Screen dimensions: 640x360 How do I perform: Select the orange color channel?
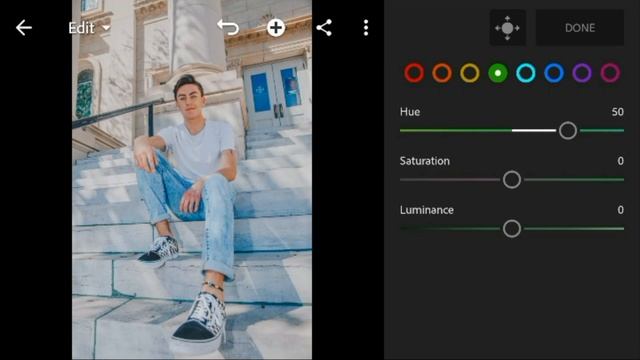click(x=442, y=73)
